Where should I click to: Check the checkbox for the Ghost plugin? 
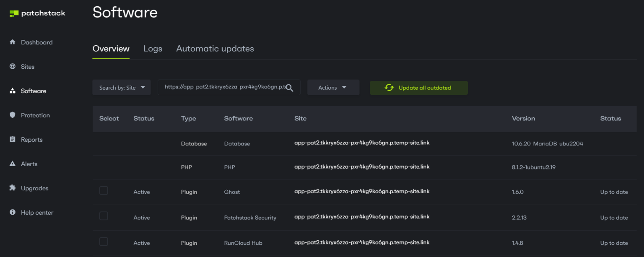click(x=104, y=190)
